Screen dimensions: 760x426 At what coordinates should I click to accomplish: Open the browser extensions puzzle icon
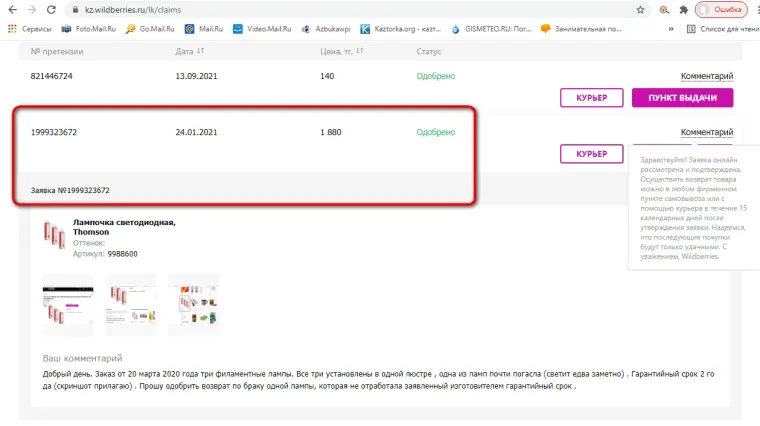[683, 9]
